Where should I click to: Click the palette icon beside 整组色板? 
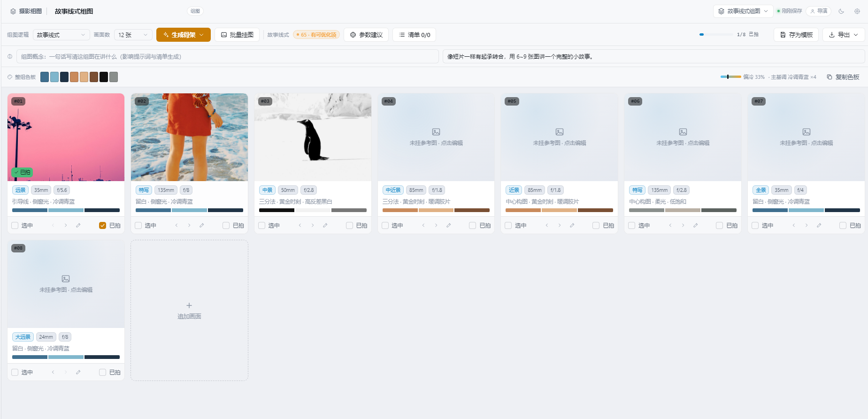[10, 77]
